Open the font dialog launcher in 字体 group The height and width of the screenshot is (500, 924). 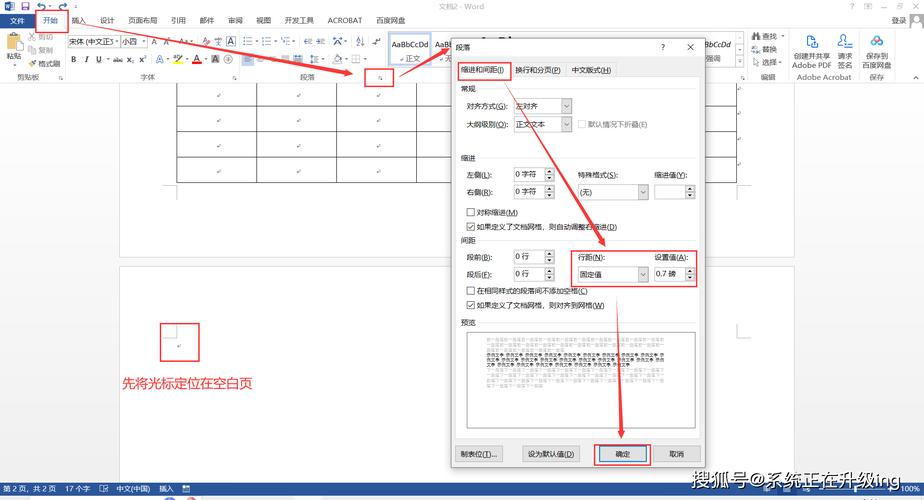pyautogui.click(x=235, y=78)
